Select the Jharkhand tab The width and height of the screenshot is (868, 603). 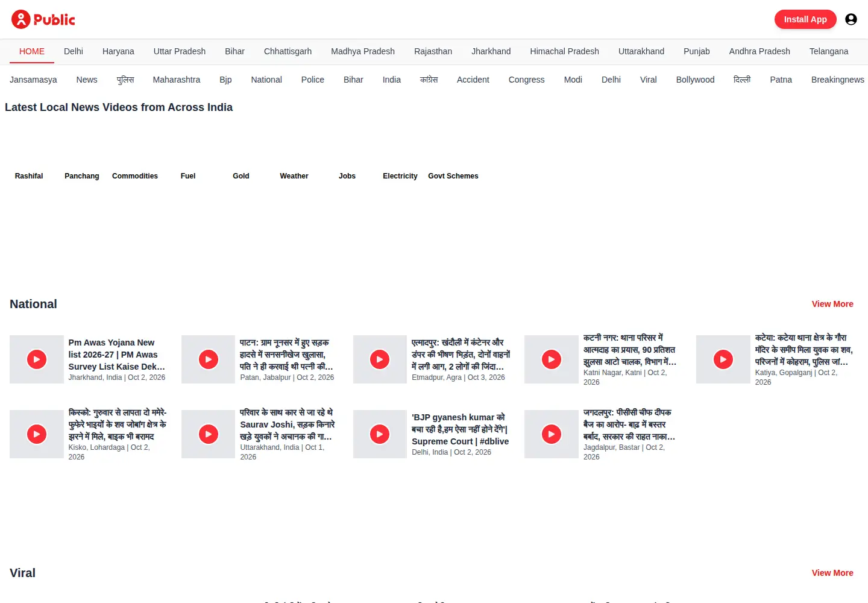(x=491, y=51)
